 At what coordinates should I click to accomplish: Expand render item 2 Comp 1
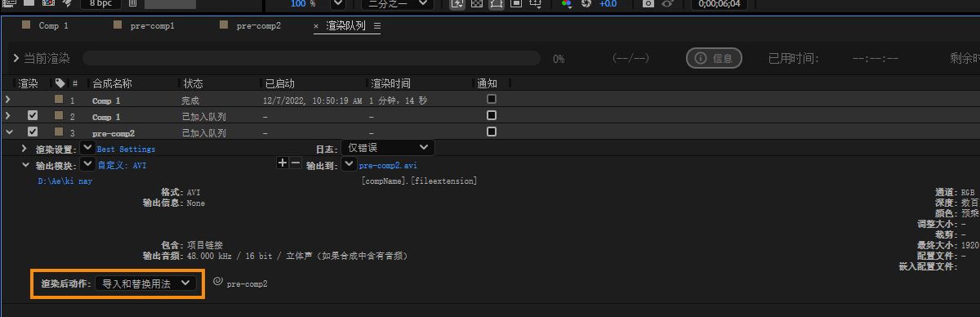coord(8,116)
